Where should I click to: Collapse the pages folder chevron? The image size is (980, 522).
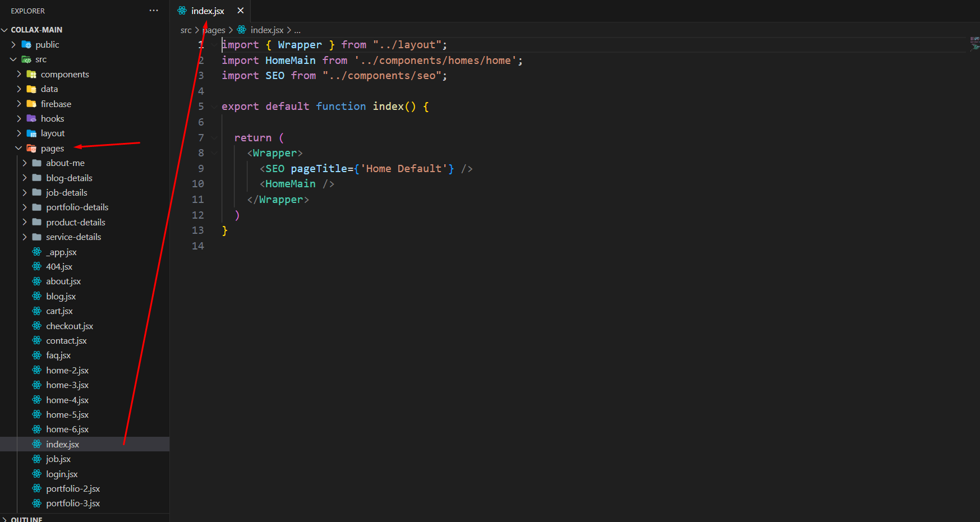[x=19, y=149]
